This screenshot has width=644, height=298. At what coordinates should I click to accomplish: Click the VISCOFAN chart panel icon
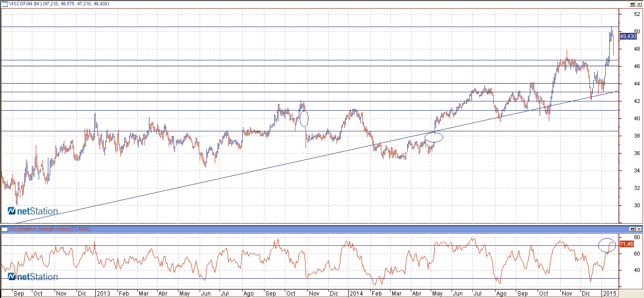[4, 3]
